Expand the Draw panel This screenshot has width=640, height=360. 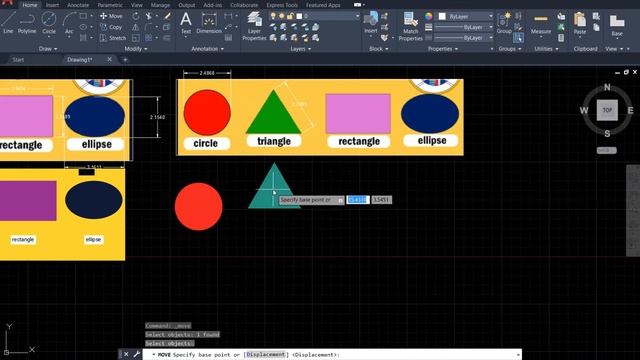click(48, 49)
